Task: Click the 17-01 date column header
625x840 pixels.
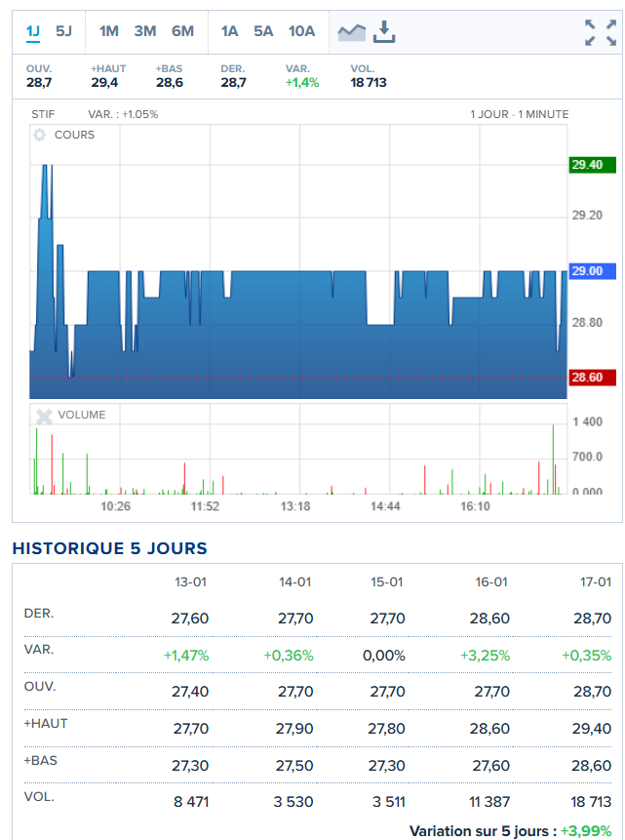Action: tap(596, 581)
